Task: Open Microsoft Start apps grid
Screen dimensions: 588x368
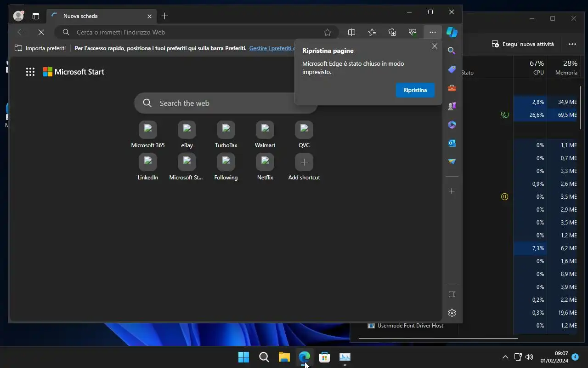Action: pyautogui.click(x=30, y=72)
